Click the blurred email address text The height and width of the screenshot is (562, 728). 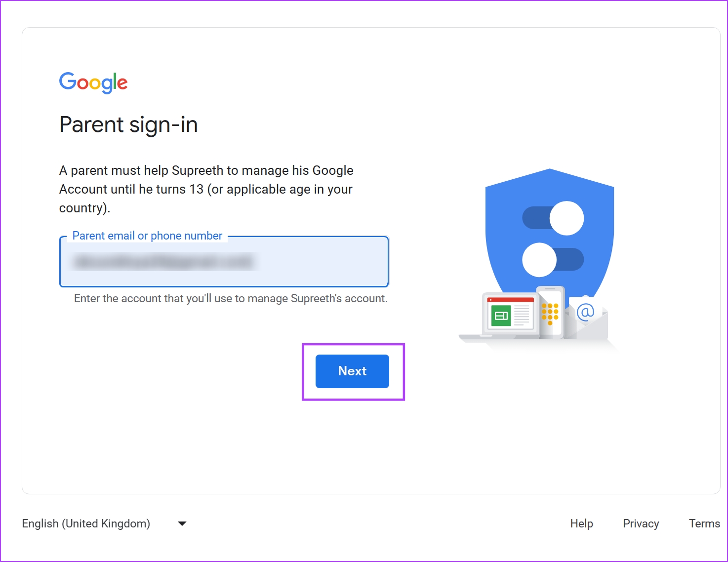tap(164, 262)
